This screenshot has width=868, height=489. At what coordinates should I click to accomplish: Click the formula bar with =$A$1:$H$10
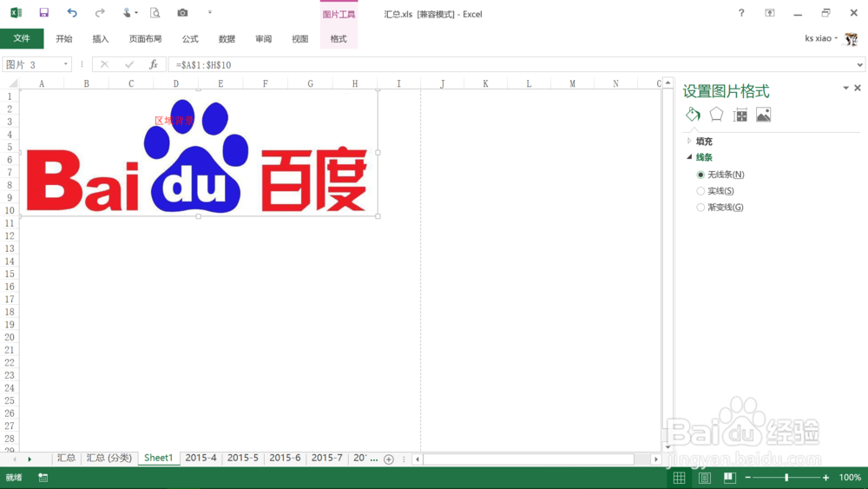click(x=512, y=65)
